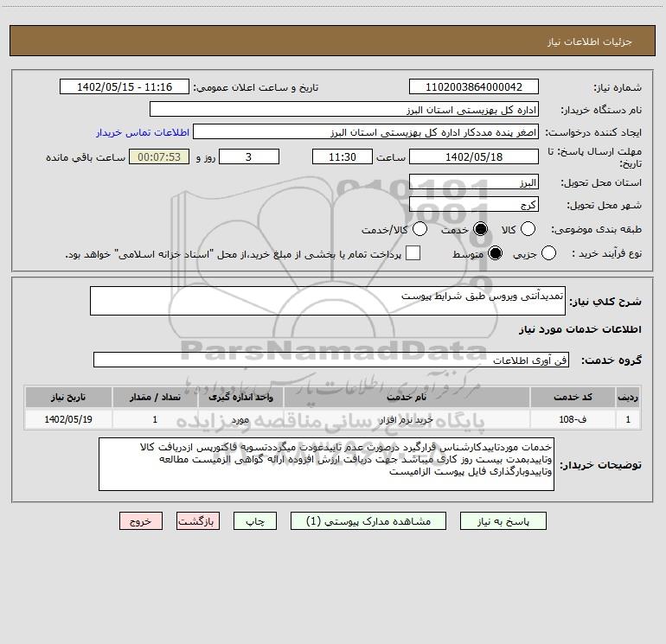666x644 pixels.
Task: Click the service code cell ف-108
Action: click(573, 419)
